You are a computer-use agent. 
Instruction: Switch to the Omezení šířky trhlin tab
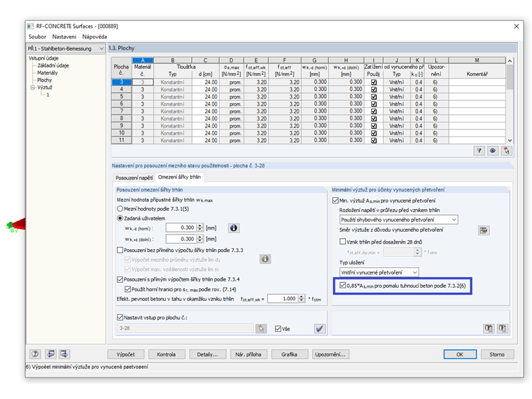179,177
